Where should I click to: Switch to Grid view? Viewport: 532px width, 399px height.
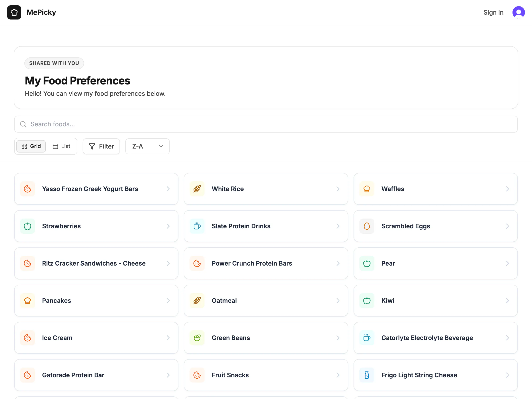31,146
